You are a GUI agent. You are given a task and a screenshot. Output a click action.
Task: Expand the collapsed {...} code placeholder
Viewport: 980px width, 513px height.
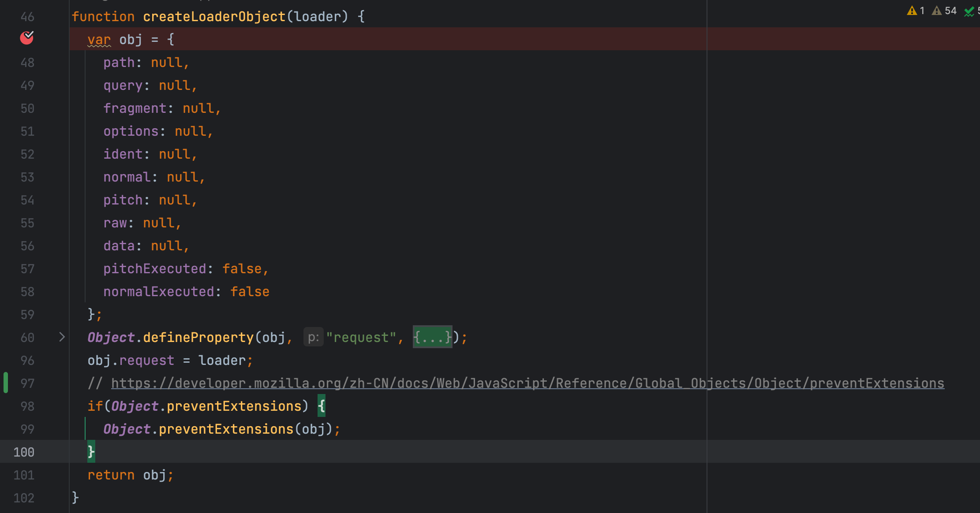[x=432, y=337]
